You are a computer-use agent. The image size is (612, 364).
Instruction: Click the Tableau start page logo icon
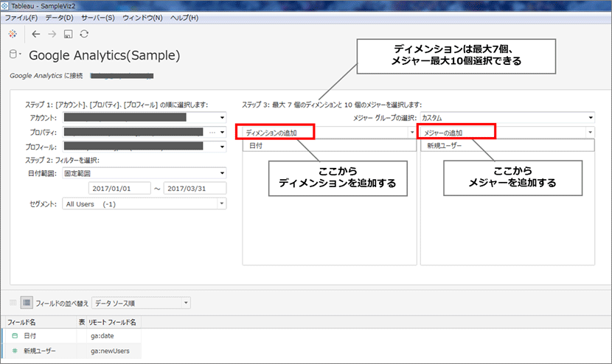click(x=13, y=34)
